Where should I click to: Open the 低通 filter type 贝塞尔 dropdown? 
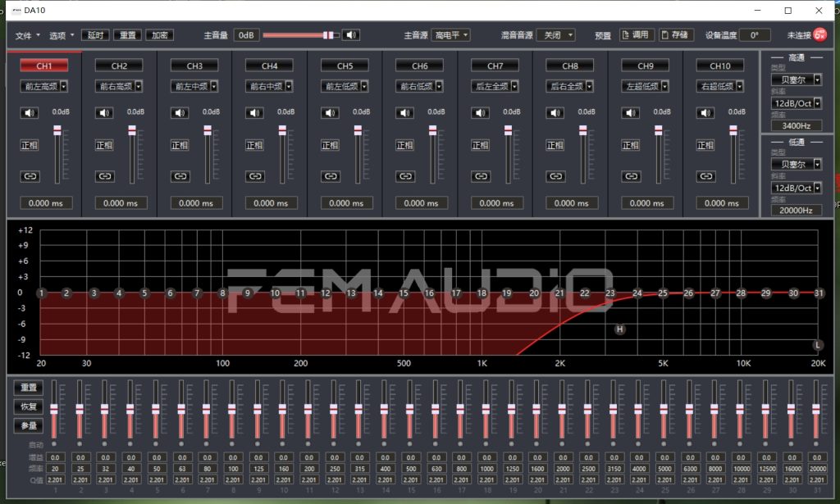tap(797, 164)
